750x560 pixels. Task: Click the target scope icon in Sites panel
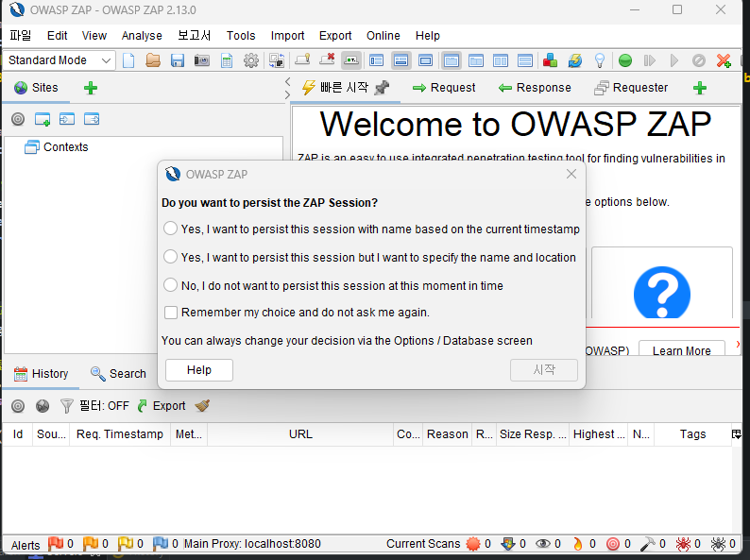tap(18, 119)
